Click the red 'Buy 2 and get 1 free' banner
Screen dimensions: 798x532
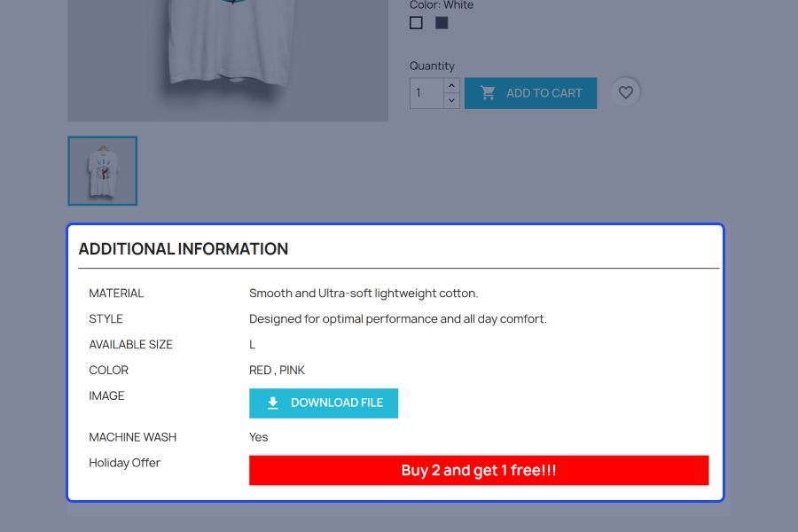tap(479, 471)
